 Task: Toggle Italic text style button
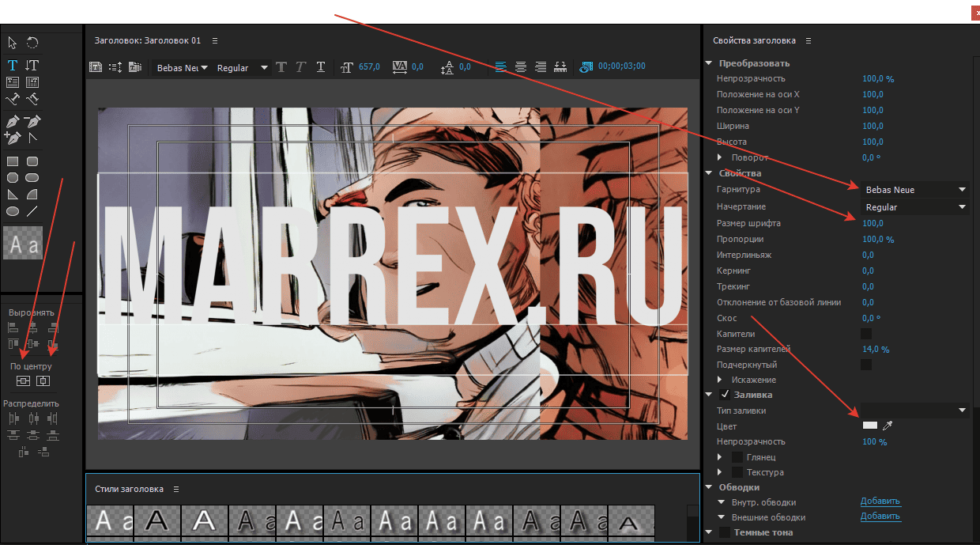coord(300,67)
